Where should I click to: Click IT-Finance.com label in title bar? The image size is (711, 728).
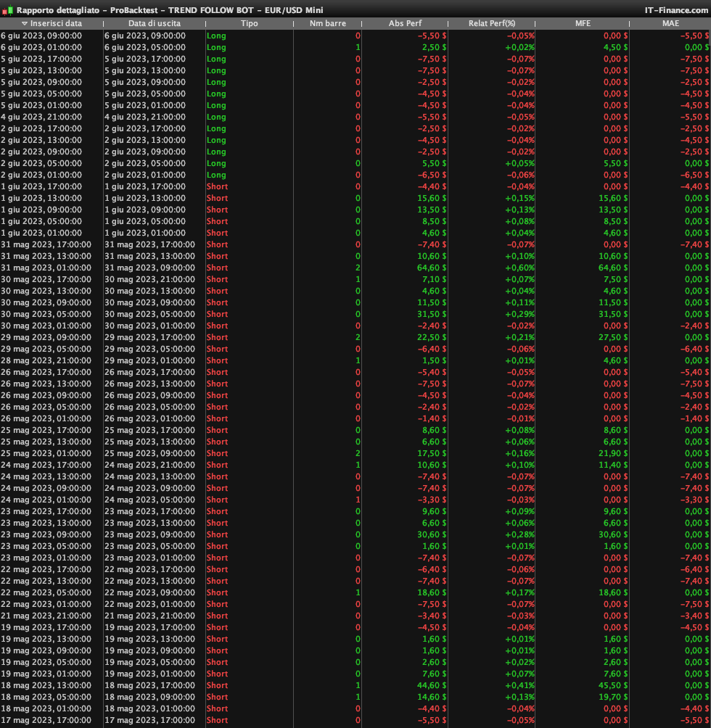coord(676,10)
